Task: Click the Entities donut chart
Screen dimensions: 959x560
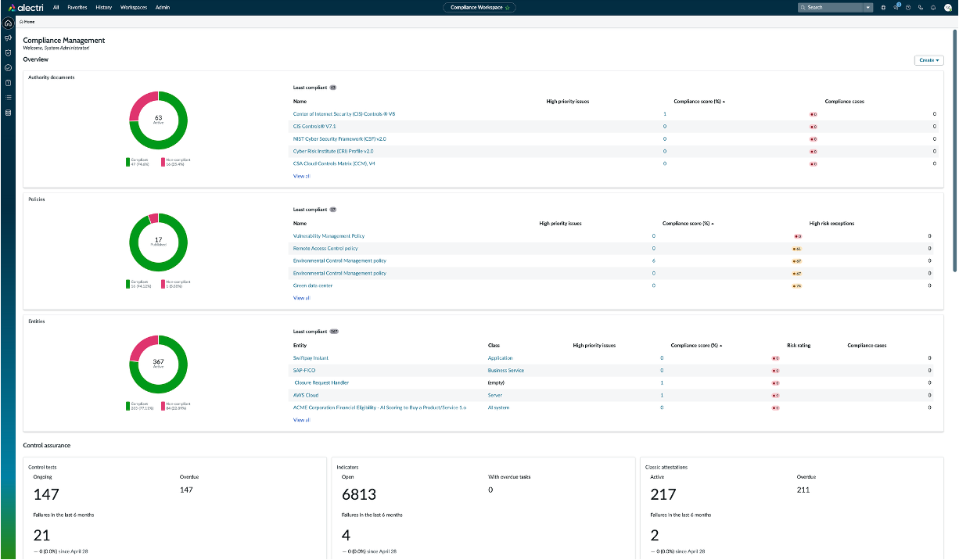Action: (x=158, y=364)
